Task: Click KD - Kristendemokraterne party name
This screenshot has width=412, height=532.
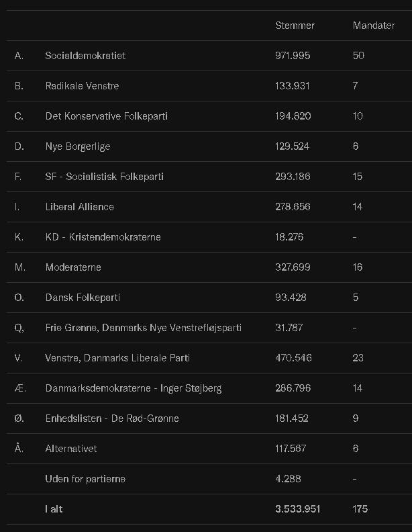Action: (103, 237)
